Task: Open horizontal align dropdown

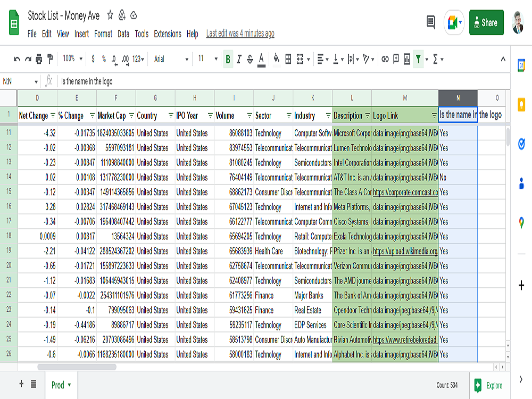Action: point(323,60)
